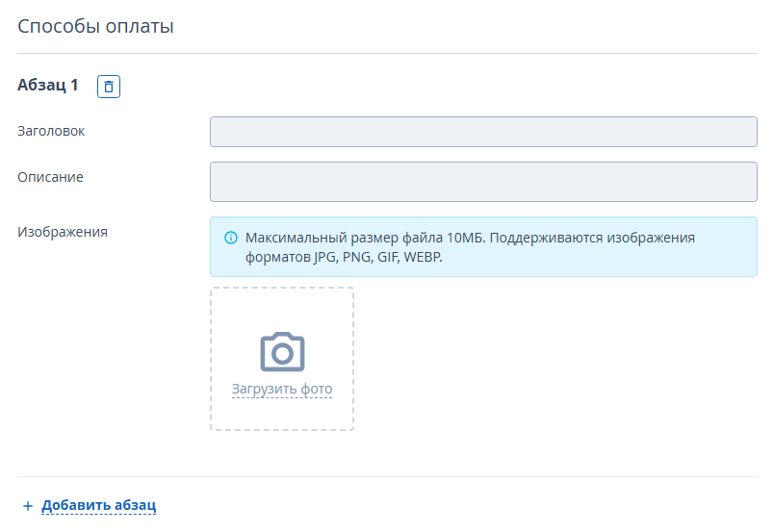Delete Абзац 1 with the trash icon
The image size is (773, 532).
click(109, 87)
